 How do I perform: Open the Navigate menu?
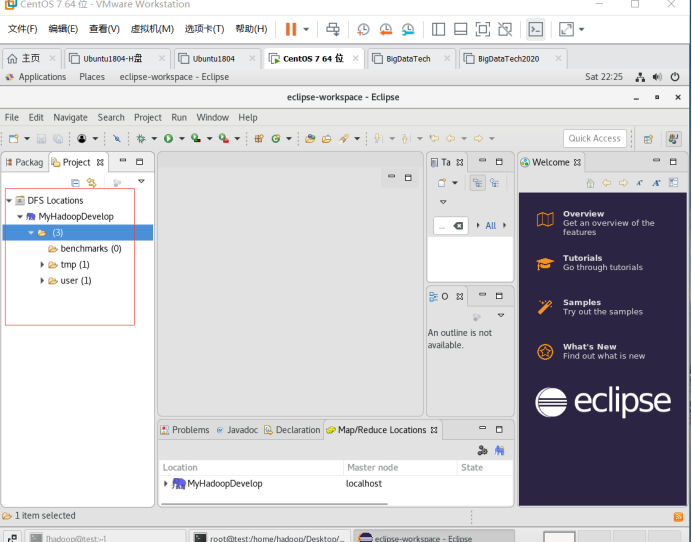pyautogui.click(x=70, y=117)
